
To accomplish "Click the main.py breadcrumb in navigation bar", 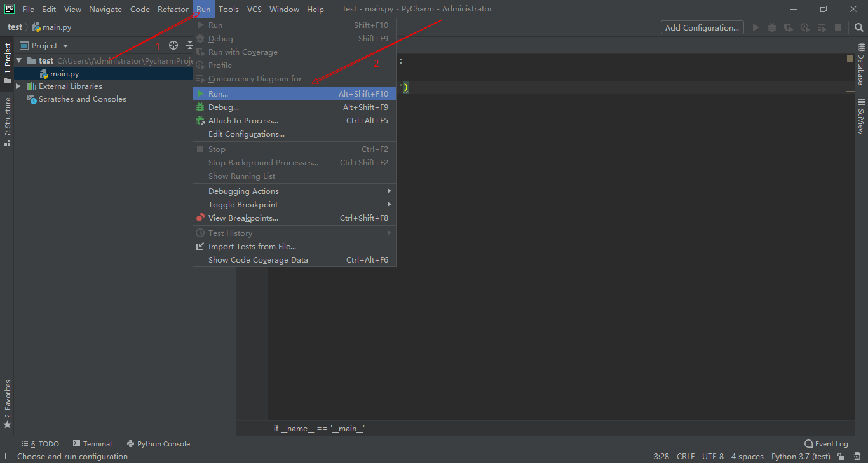I will click(51, 27).
